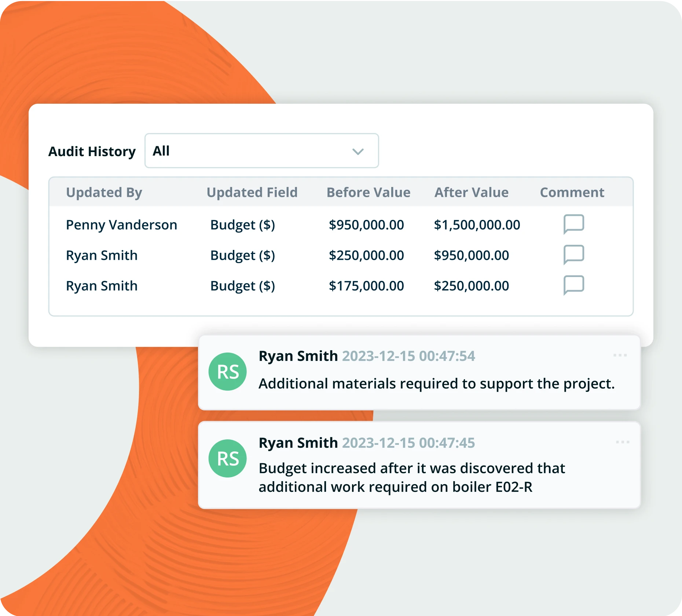Viewport: 682px width, 616px height.
Task: Click RS avatar on the 00:47:54 comment
Action: (x=227, y=372)
